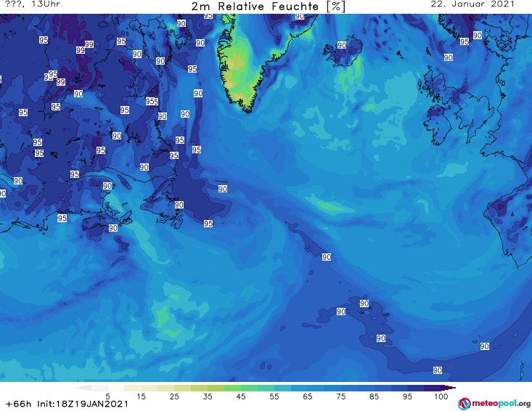The image size is (532, 411).
Task: Click the "???, 13Uhr" time label
Action: [x=33, y=4]
